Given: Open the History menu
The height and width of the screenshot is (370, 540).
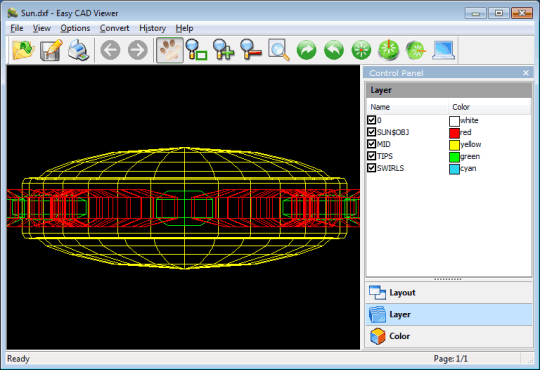Looking at the screenshot, I should point(153,28).
